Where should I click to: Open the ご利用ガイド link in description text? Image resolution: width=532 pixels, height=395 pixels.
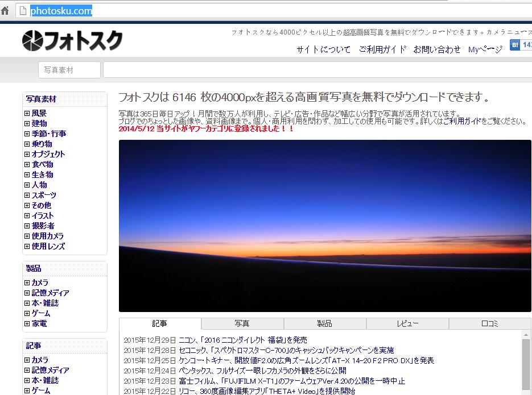(462, 121)
